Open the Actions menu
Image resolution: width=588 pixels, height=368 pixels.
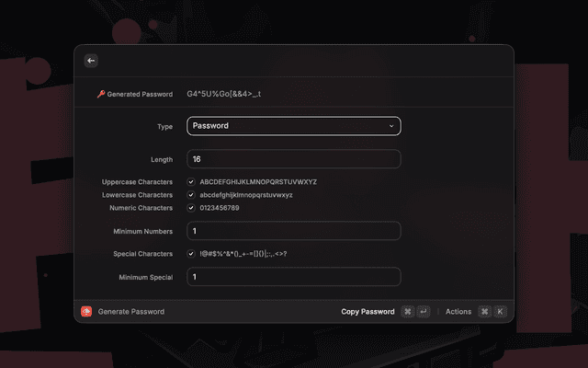click(x=458, y=312)
